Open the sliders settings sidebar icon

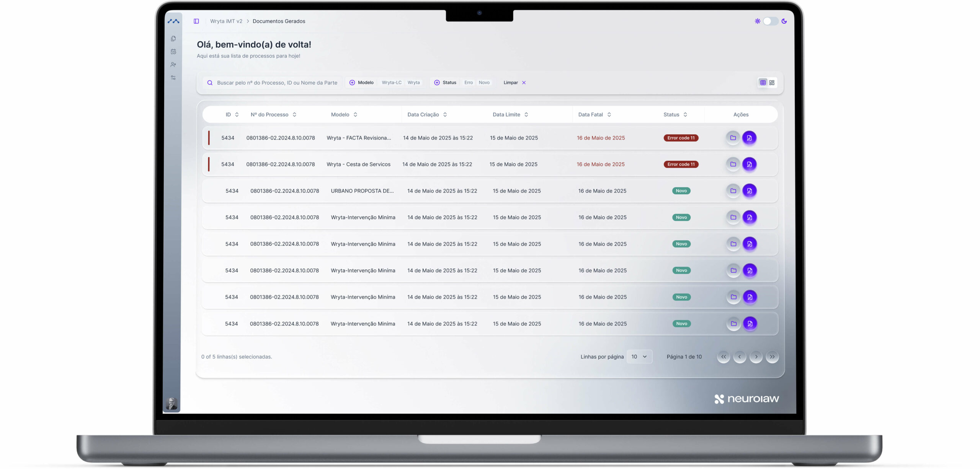point(173,78)
